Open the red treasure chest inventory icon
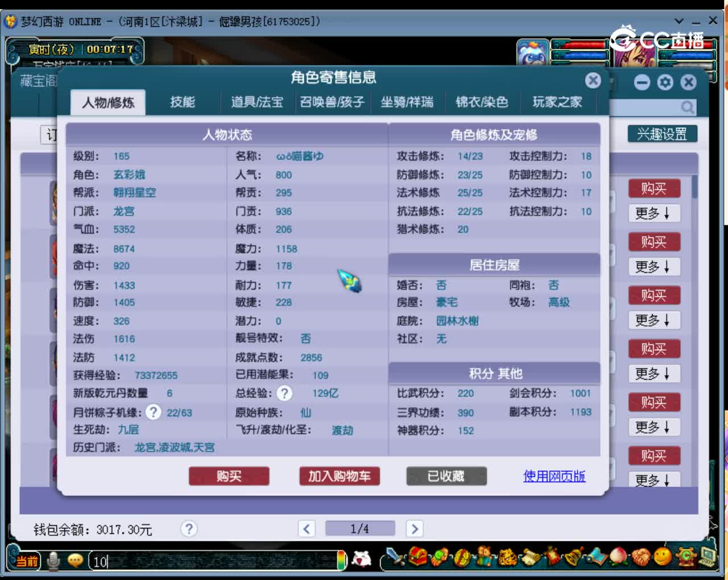 (x=417, y=556)
